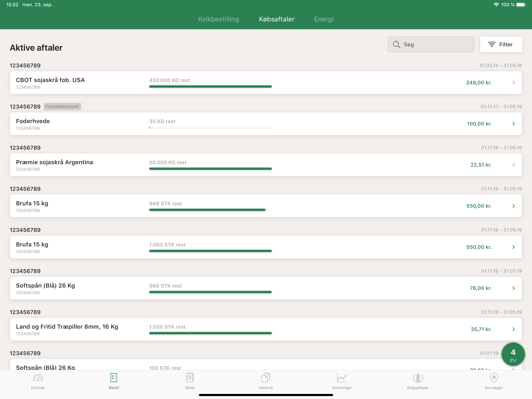Expand Præmie sojaskrå Argentina chevron
Image resolution: width=532 pixels, height=399 pixels.
click(x=514, y=165)
